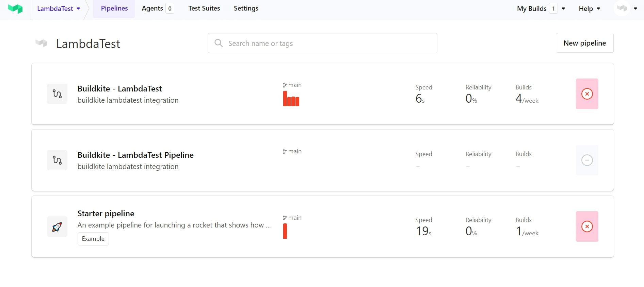
Task: Click the New pipeline button
Action: click(x=585, y=43)
